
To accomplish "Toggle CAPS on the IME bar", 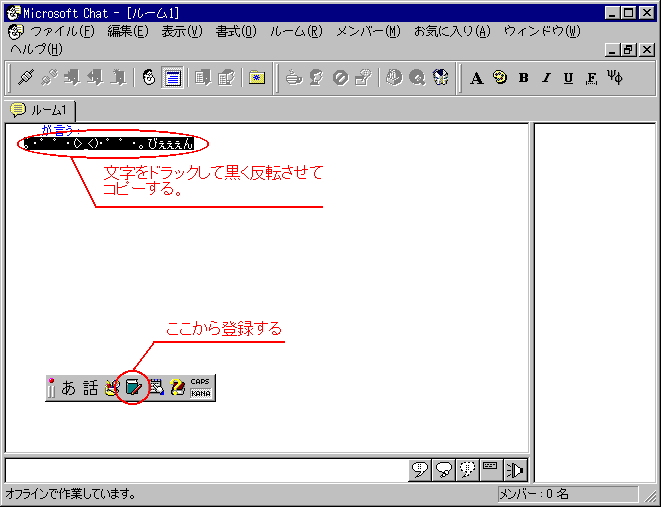I will tap(200, 381).
